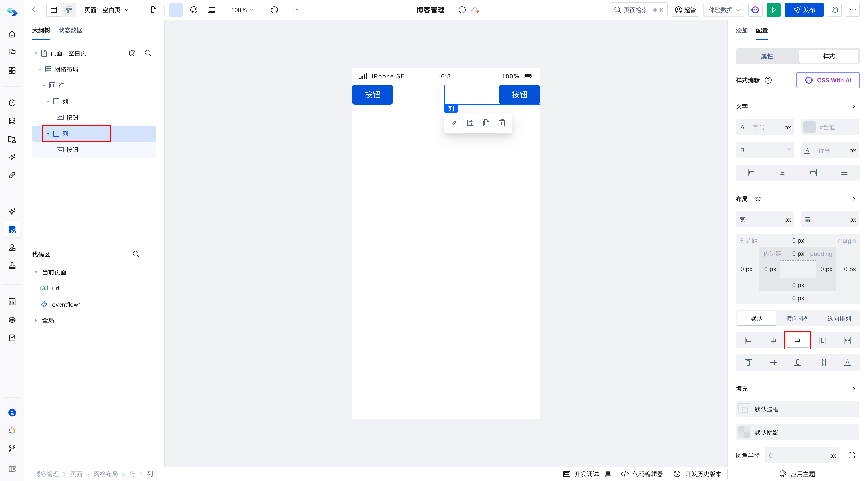Search the outline tree with magnifier icon
The width and height of the screenshot is (868, 481).
point(148,53)
